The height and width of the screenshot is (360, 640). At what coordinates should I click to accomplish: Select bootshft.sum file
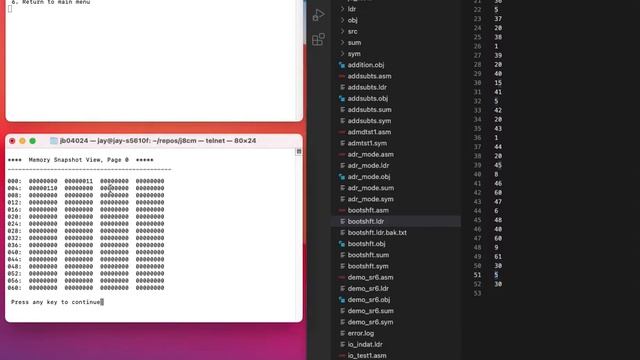click(368, 255)
